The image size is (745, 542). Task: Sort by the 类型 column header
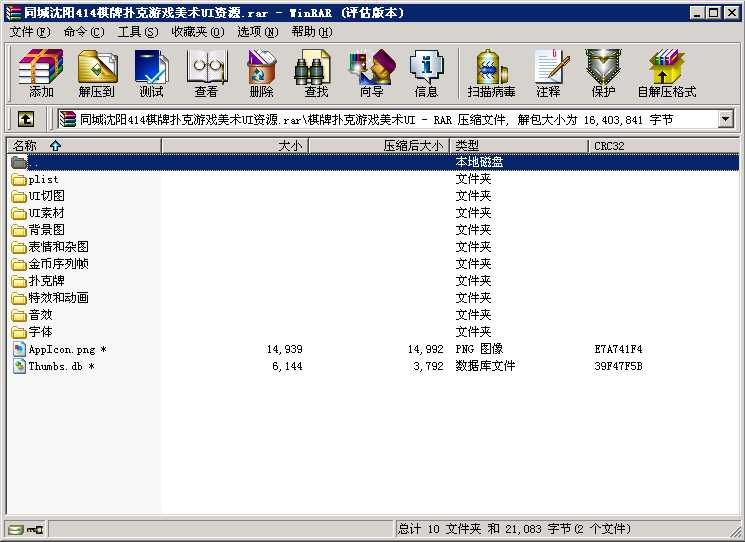[x=519, y=146]
